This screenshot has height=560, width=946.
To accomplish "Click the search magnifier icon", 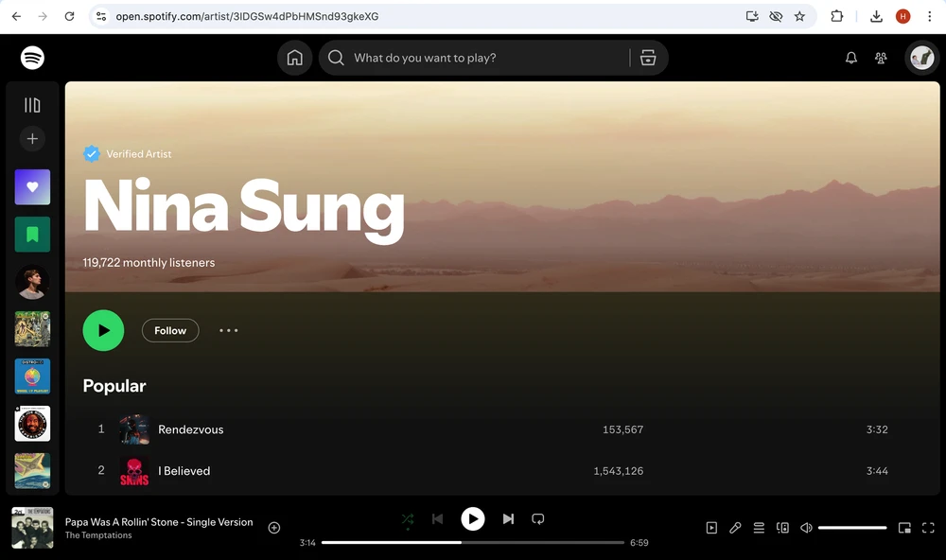I will (x=336, y=58).
